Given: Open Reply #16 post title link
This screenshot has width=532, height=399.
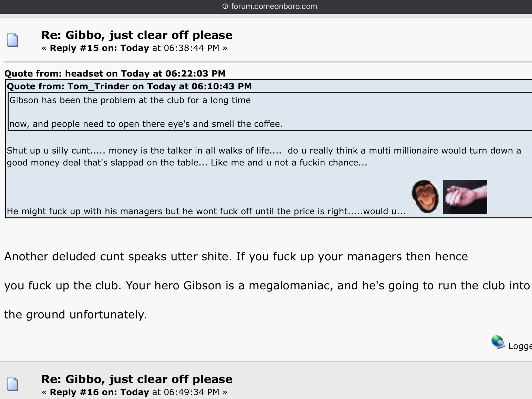Looking at the screenshot, I should point(137,379).
